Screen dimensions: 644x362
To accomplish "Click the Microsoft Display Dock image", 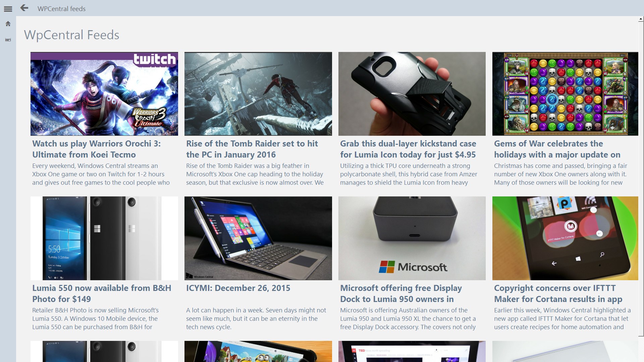I will coord(412,238).
